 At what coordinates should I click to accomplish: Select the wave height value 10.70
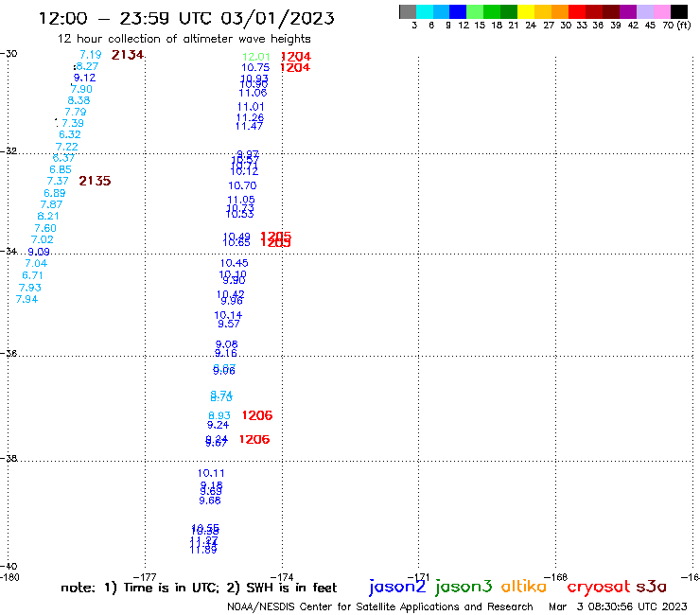(x=242, y=185)
